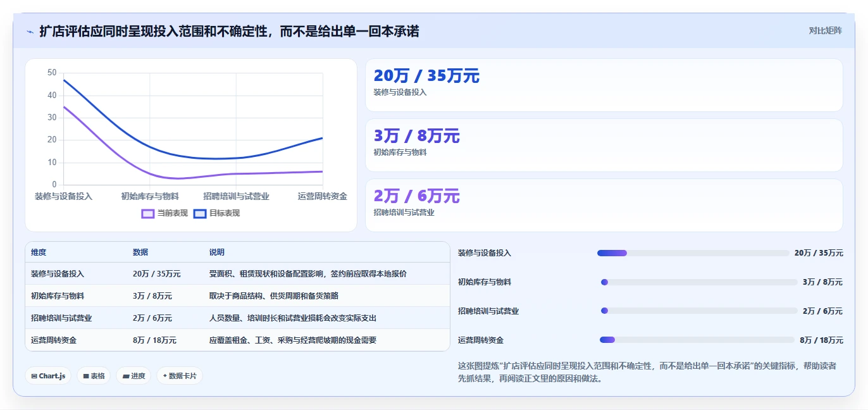Click the Chart.js tag chip

point(49,376)
